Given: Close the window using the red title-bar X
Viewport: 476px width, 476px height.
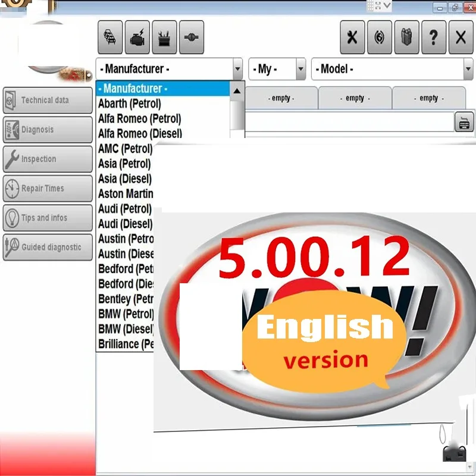Looking at the screenshot, I should [470, 8].
